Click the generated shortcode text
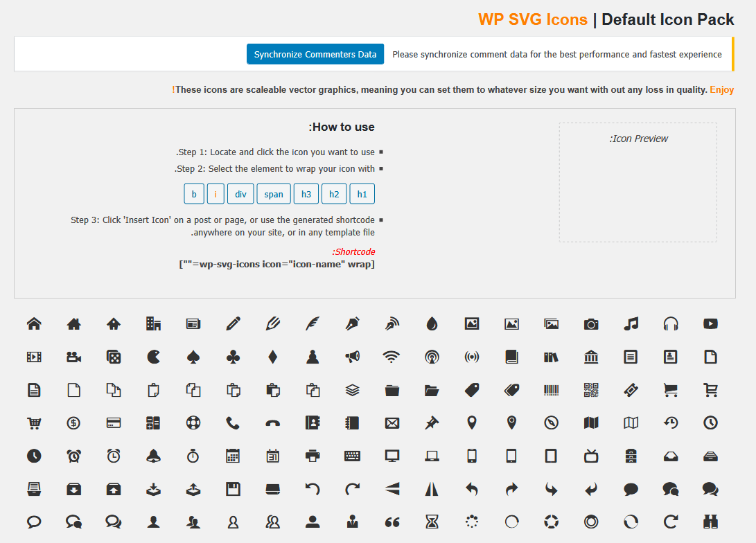 pyautogui.click(x=276, y=264)
